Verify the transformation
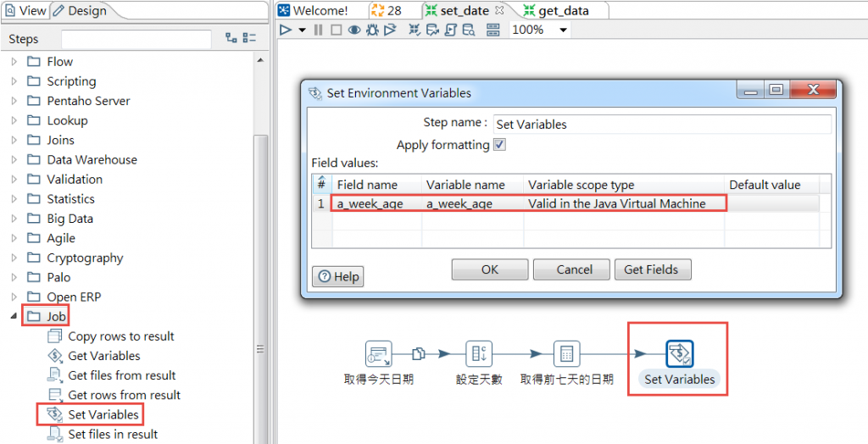868x444 pixels. tap(415, 30)
